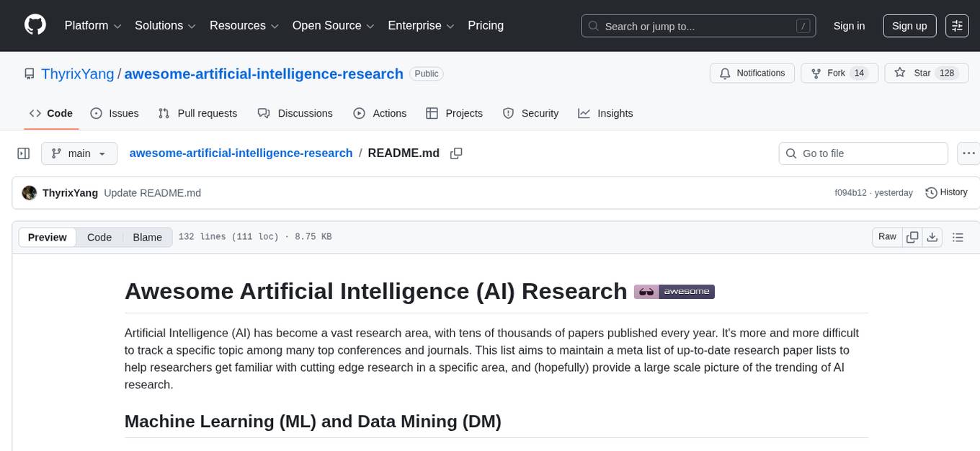Open the file tree side panel
Image resolution: width=980 pixels, height=451 pixels.
23,153
